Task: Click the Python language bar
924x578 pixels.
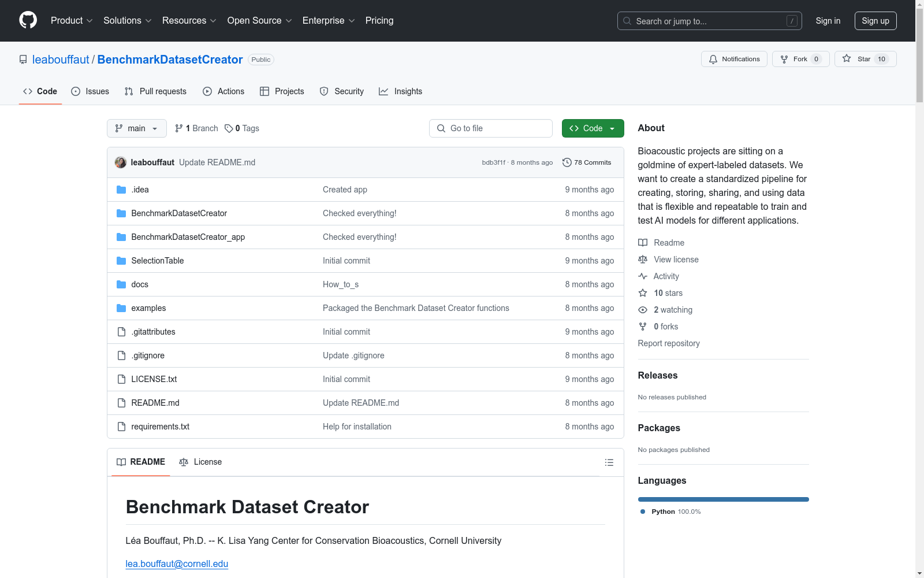Action: click(724, 499)
